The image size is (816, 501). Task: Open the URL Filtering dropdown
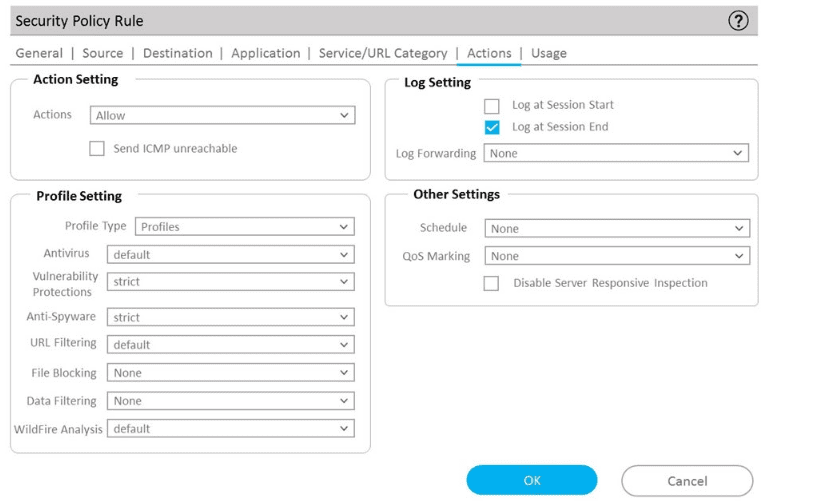click(230, 345)
